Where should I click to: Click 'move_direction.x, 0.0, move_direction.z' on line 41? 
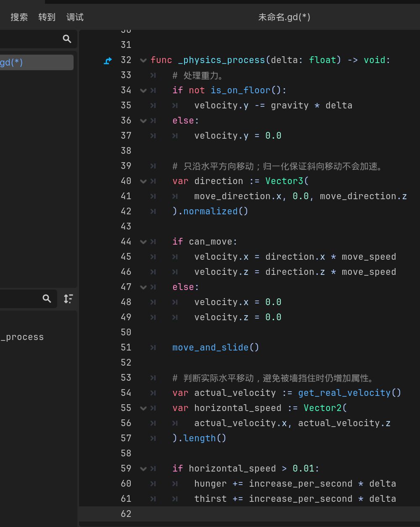point(301,196)
